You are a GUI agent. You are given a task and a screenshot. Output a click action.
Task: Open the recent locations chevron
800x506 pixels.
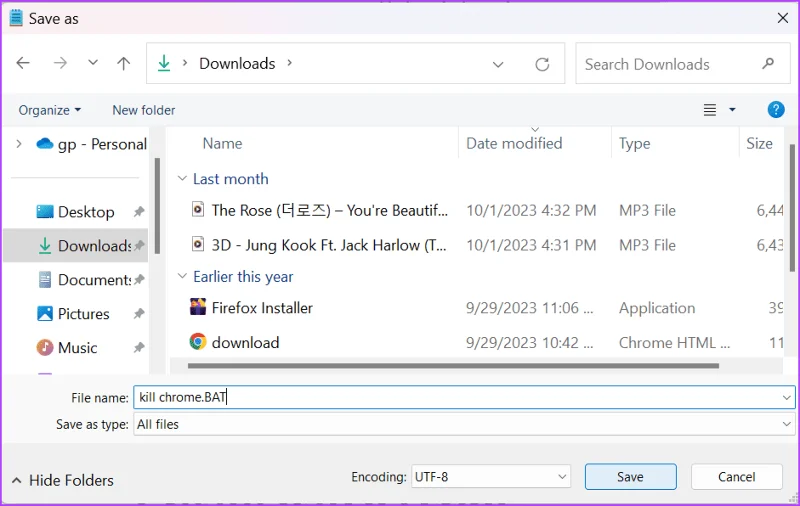[x=92, y=63]
